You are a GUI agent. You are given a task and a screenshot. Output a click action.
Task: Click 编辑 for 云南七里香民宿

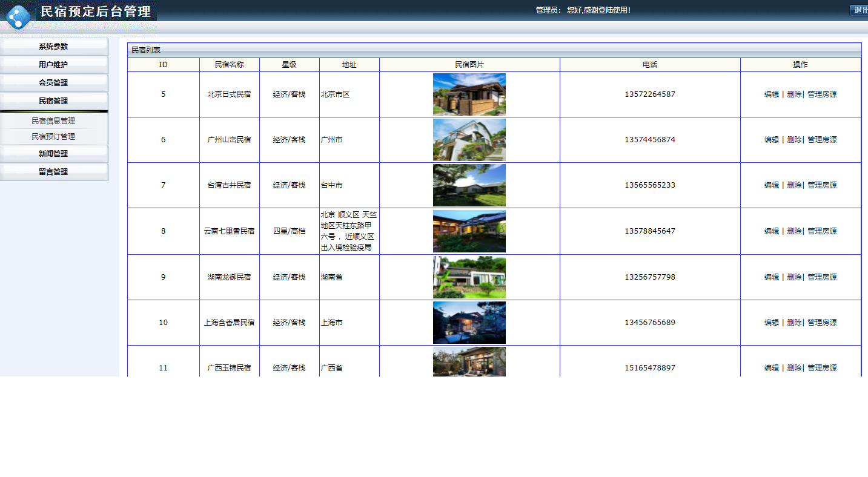coord(772,231)
